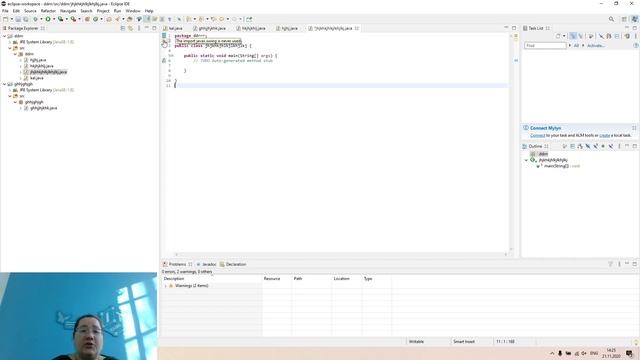Toggle Categorized presentation in Task List
The height and width of the screenshot is (360, 640).
click(x=573, y=36)
